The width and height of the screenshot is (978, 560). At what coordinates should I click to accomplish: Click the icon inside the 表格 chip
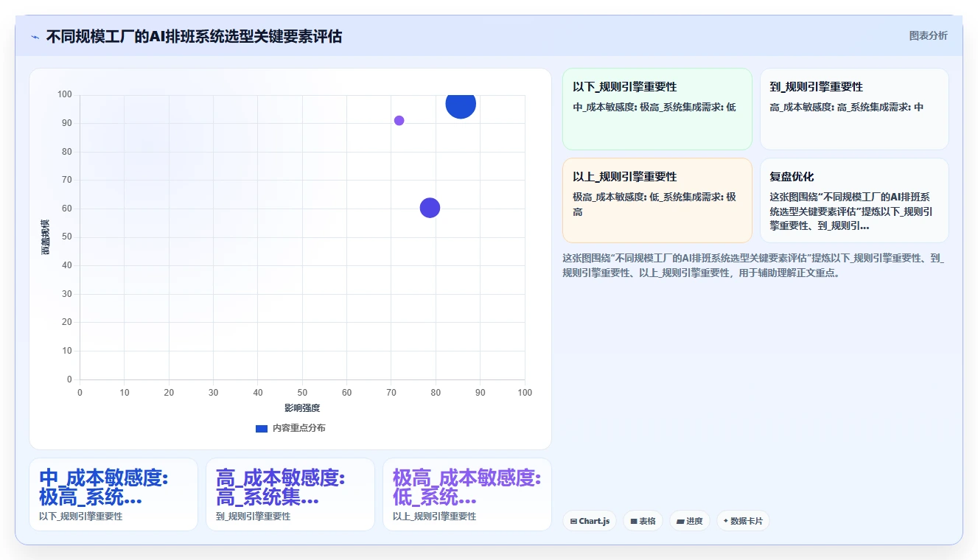tap(633, 521)
